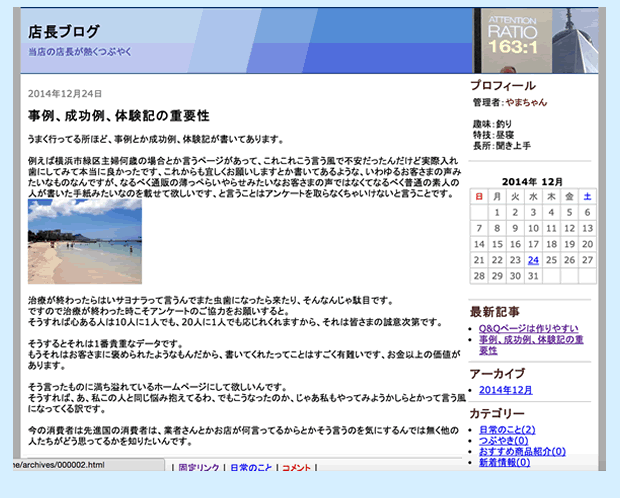Click the paragraph starting うまく行ってる所ほど
620x498 pixels.
(x=156, y=139)
